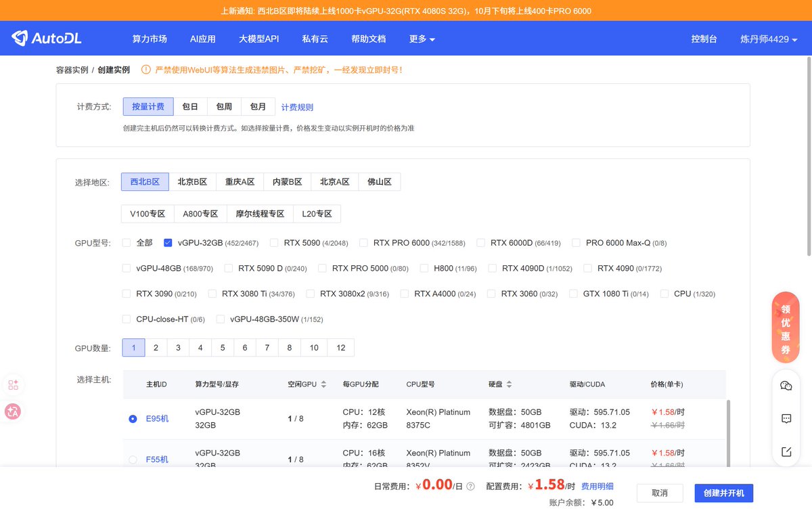Sort by 硬盘 column arrows
The image size is (812, 519).
(509, 384)
